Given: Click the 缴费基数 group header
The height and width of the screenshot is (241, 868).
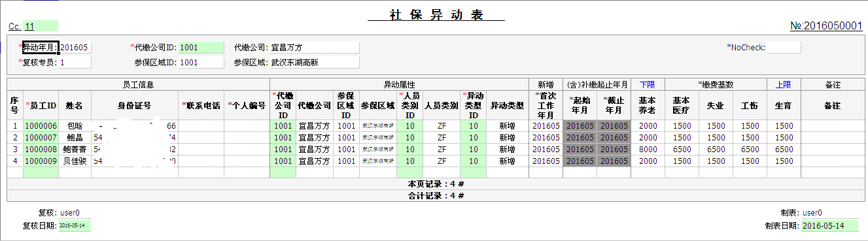Looking at the screenshot, I should tap(716, 84).
